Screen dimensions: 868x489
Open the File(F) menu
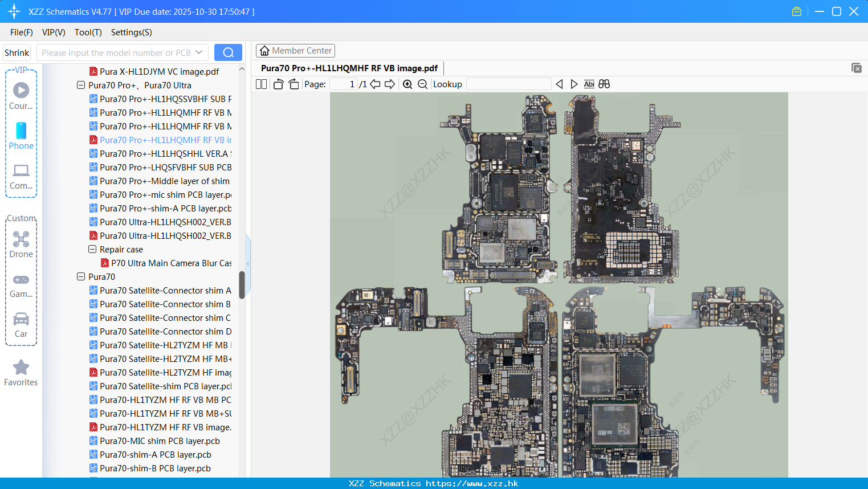pos(22,32)
